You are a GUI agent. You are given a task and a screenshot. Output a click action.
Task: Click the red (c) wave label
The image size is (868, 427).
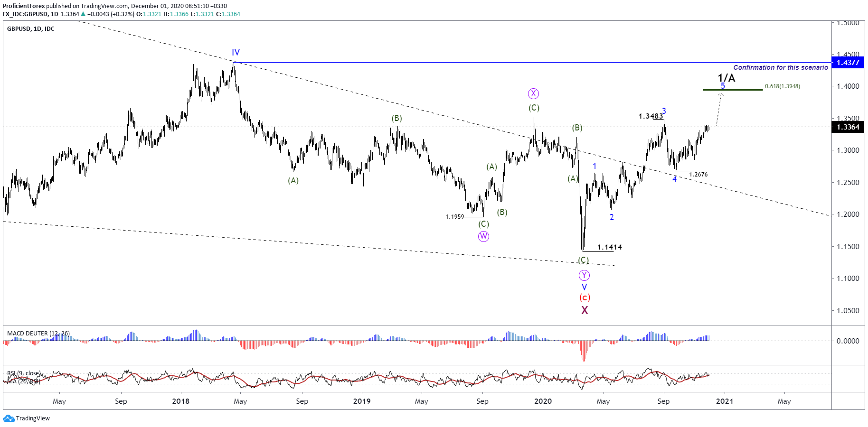point(585,297)
